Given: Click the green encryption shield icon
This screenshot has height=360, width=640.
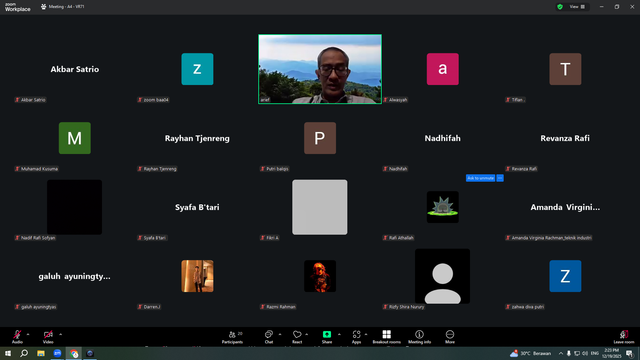Looking at the screenshot, I should (560, 7).
